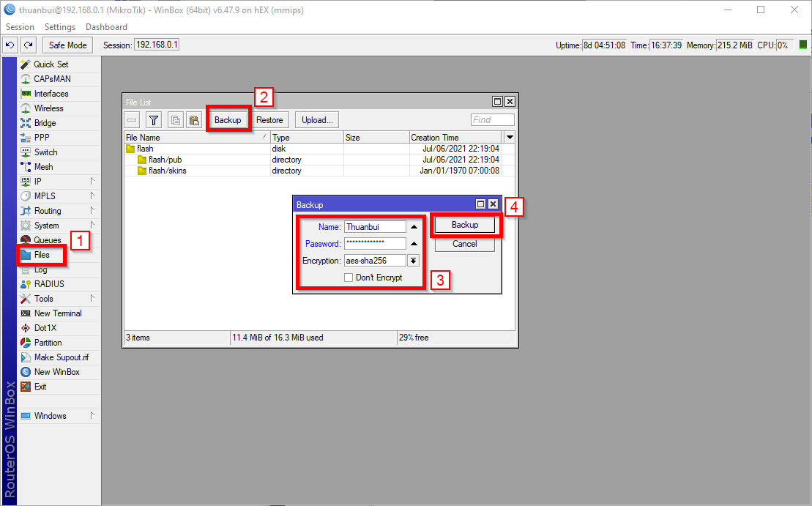Click the remove (minus) icon in File List

(x=132, y=120)
